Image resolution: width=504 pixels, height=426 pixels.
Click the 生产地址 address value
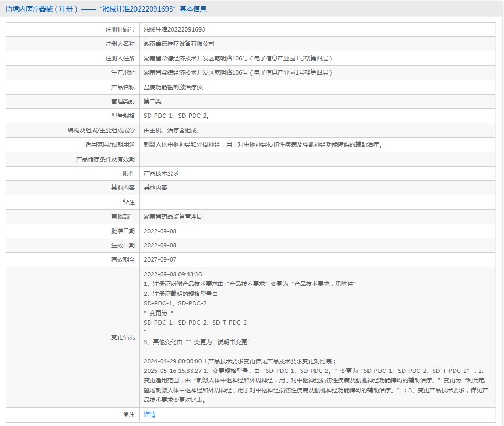(x=238, y=72)
